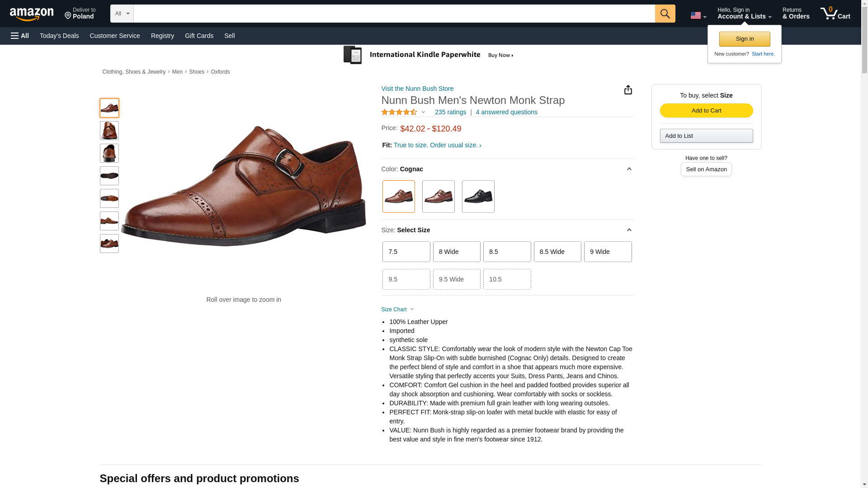
Task: Open the All hamburger menu
Action: click(20, 36)
